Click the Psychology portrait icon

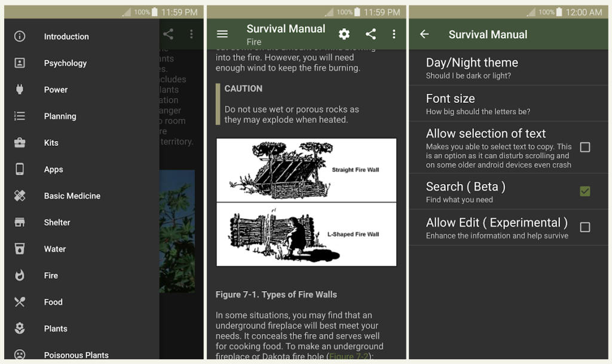[20, 63]
